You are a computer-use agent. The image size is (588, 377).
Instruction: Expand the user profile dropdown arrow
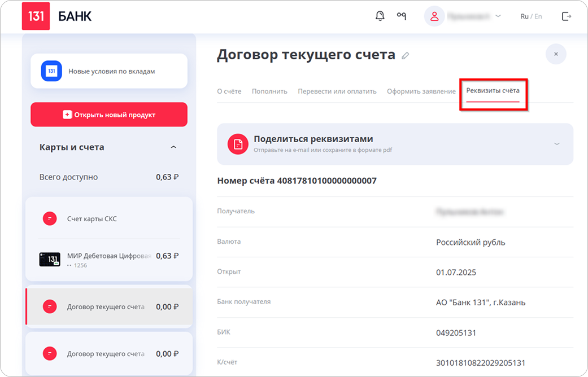pos(498,16)
